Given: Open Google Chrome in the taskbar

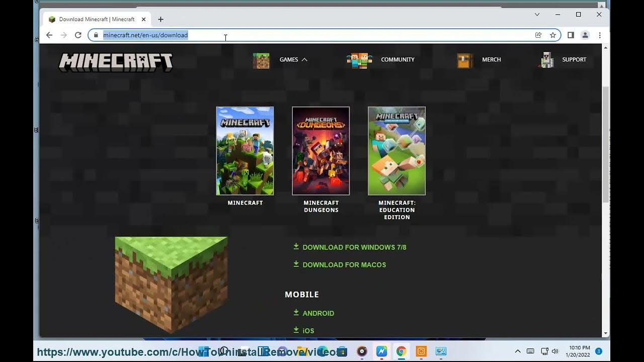Looking at the screenshot, I should tap(401, 351).
